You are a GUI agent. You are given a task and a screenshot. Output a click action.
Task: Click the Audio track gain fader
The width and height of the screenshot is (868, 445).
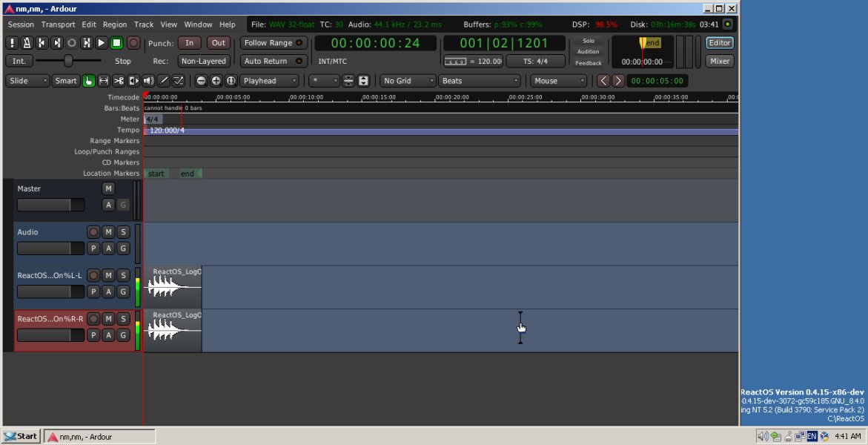[x=51, y=248]
